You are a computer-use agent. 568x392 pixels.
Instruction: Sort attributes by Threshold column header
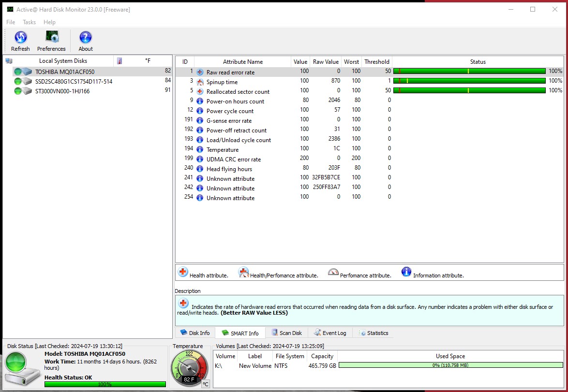376,61
